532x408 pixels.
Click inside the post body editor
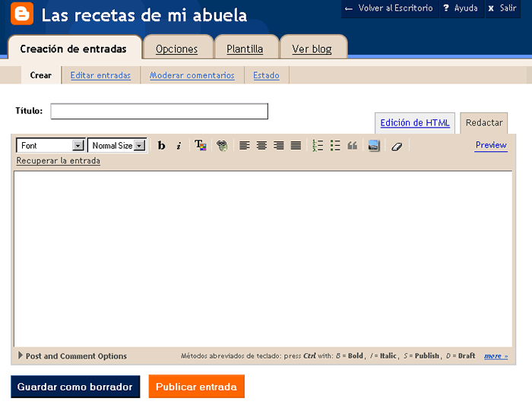(263, 259)
